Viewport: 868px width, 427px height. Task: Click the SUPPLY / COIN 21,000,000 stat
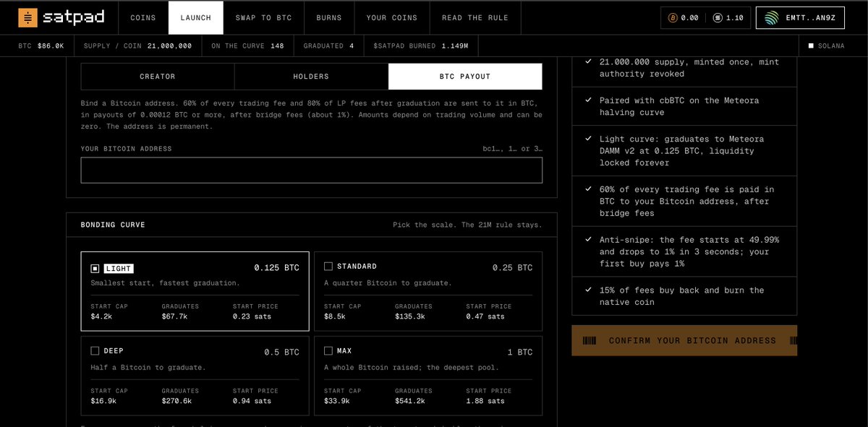click(x=137, y=46)
